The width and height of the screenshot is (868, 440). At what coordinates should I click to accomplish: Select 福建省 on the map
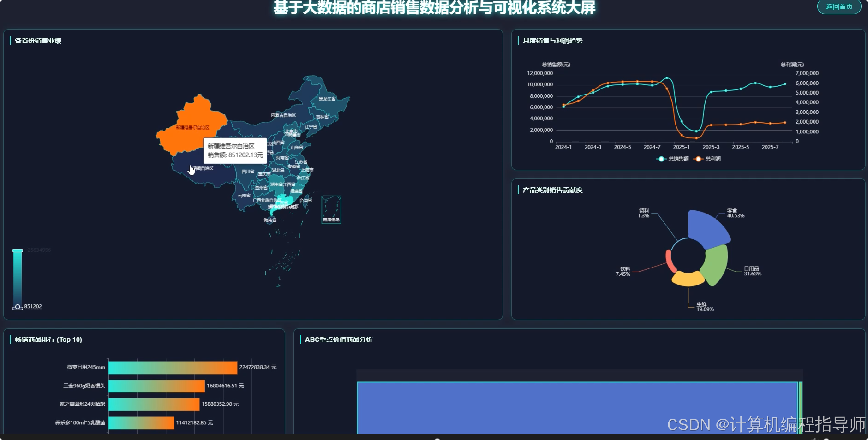(x=297, y=190)
